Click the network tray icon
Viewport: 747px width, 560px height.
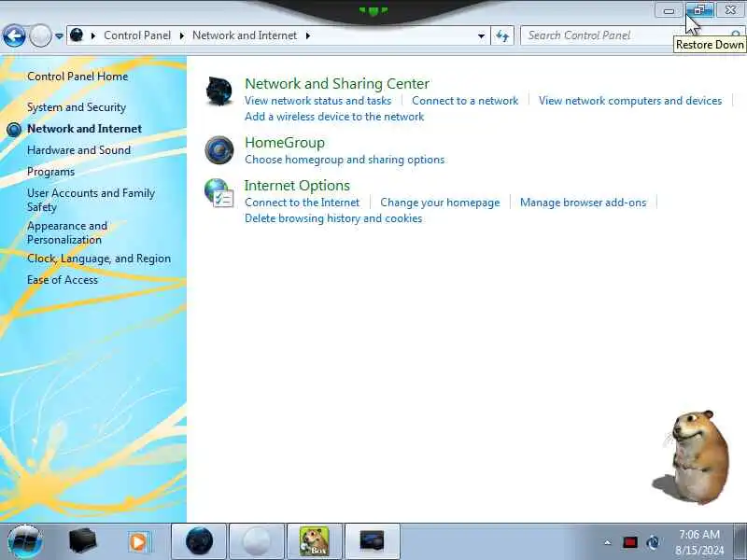pos(653,542)
